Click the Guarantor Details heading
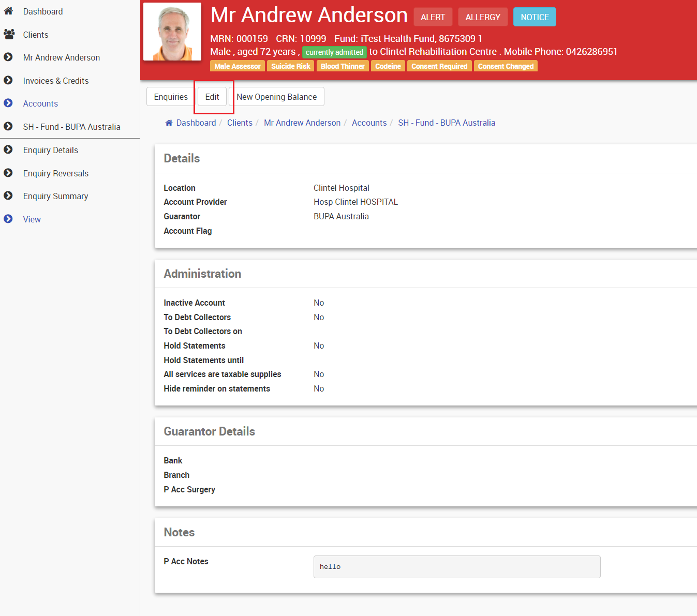The width and height of the screenshot is (697, 616). 209,431
